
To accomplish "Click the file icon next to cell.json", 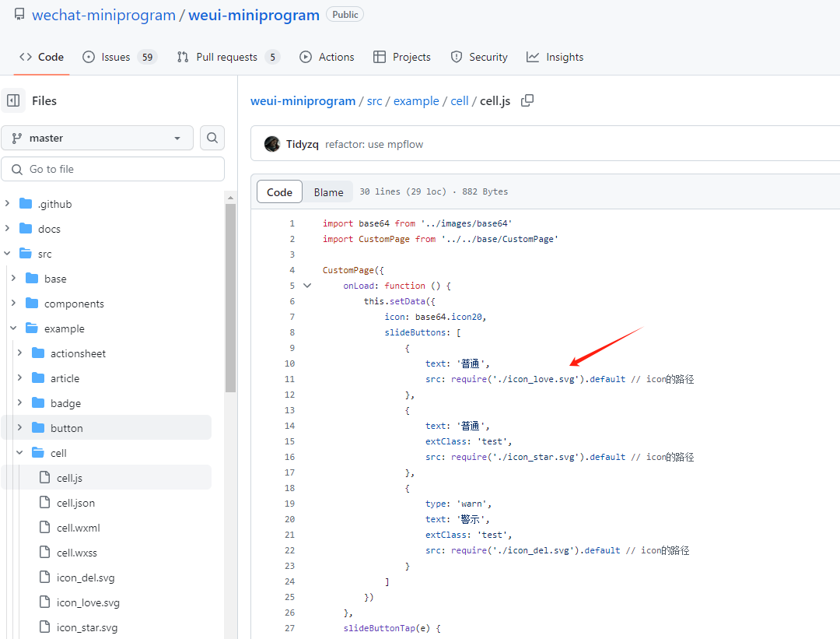I will coord(45,502).
